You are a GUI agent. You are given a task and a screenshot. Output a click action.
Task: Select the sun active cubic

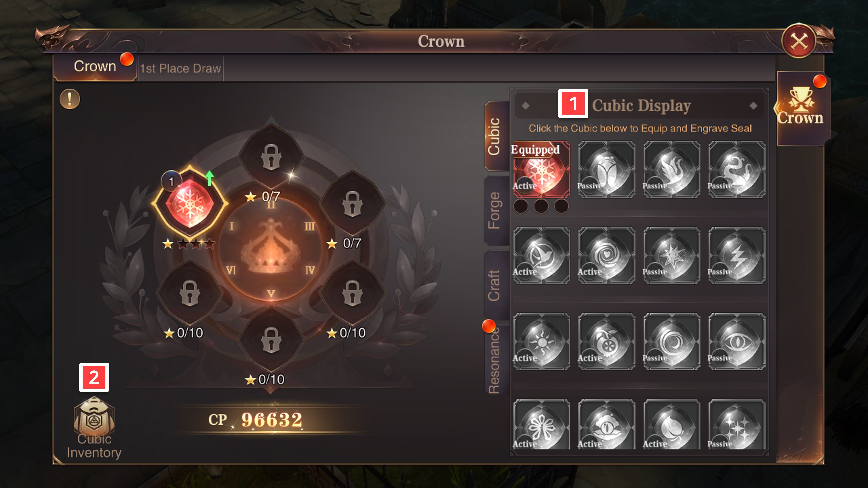click(542, 342)
